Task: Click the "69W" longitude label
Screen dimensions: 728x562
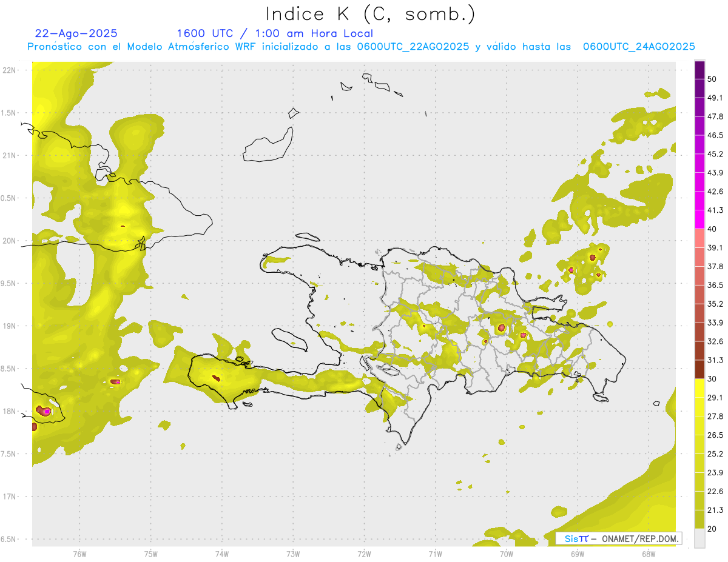Action: tap(577, 553)
